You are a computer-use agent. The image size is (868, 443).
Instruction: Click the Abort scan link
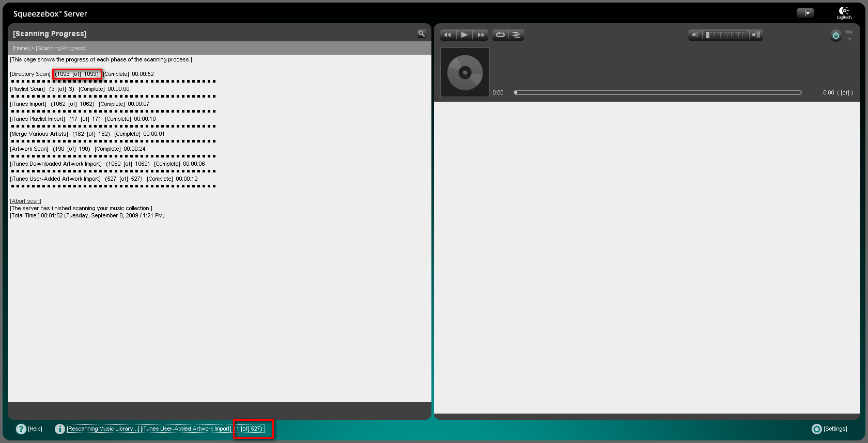point(25,201)
